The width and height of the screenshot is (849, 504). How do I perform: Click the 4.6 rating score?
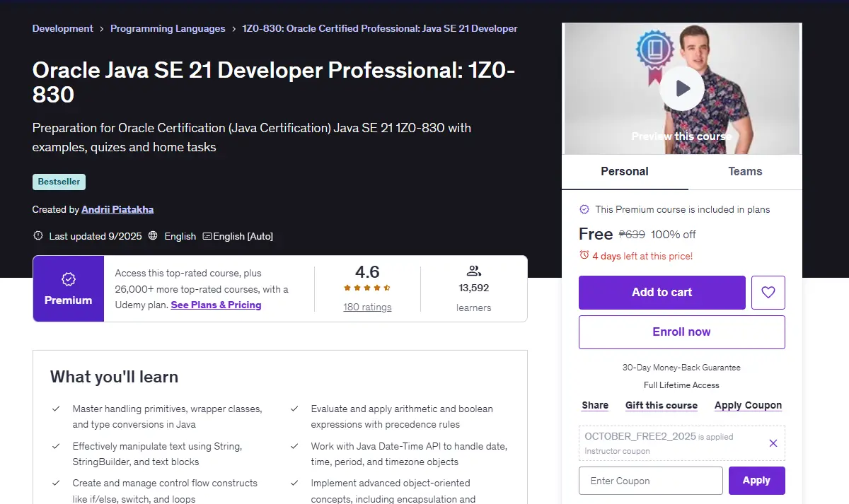tap(367, 272)
